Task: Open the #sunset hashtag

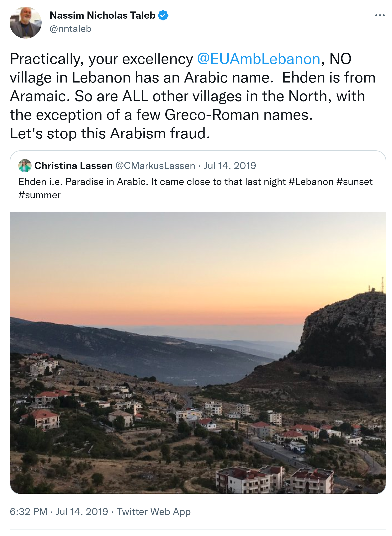Action: click(x=355, y=182)
